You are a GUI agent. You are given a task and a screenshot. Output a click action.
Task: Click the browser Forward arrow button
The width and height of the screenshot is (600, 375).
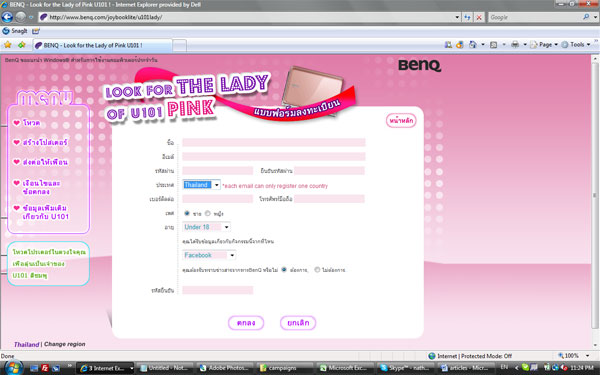click(20, 17)
